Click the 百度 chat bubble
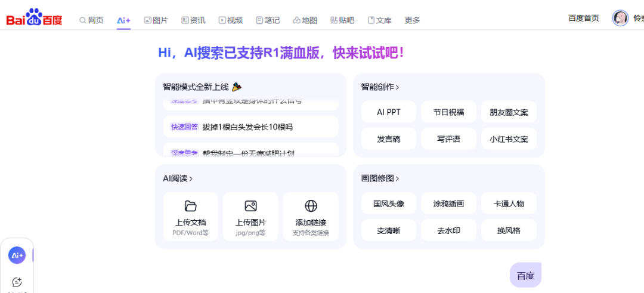This screenshot has height=293, width=644. click(525, 275)
